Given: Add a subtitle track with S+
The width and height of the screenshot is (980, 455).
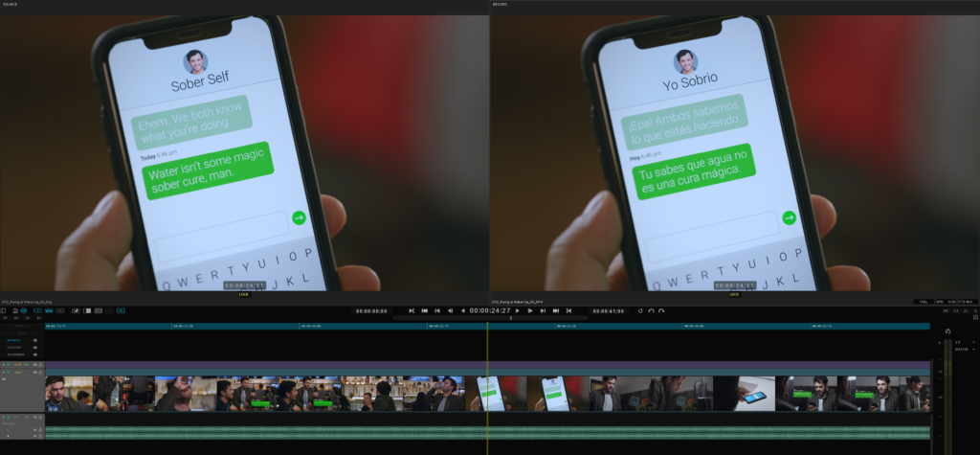Looking at the screenshot, I should pos(28,318).
